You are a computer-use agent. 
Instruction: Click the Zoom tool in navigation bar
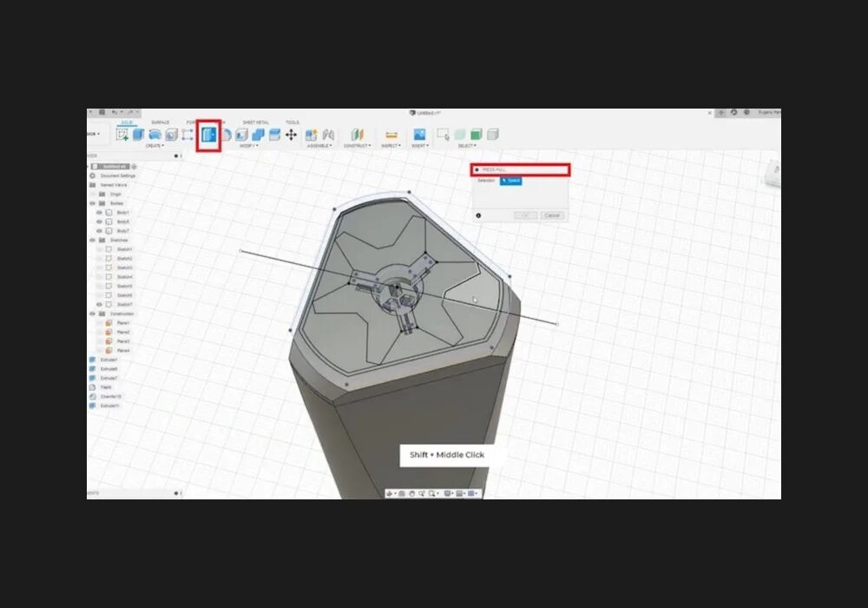(422, 493)
